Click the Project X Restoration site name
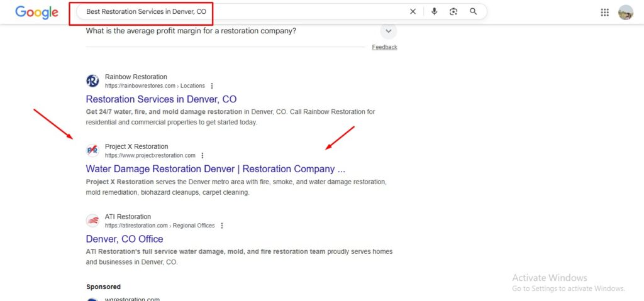This screenshot has height=301, width=644. coord(136,146)
